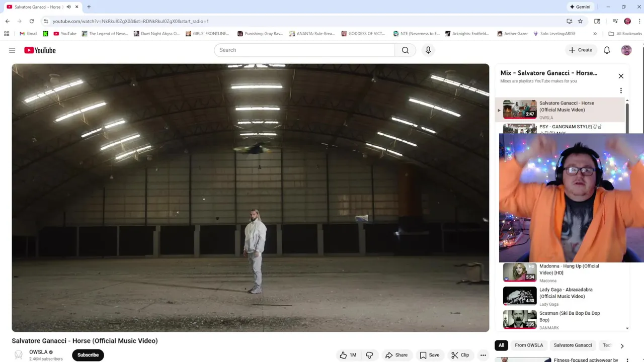The height and width of the screenshot is (362, 644).
Task: Click the YouTube search input field
Action: [304, 50]
